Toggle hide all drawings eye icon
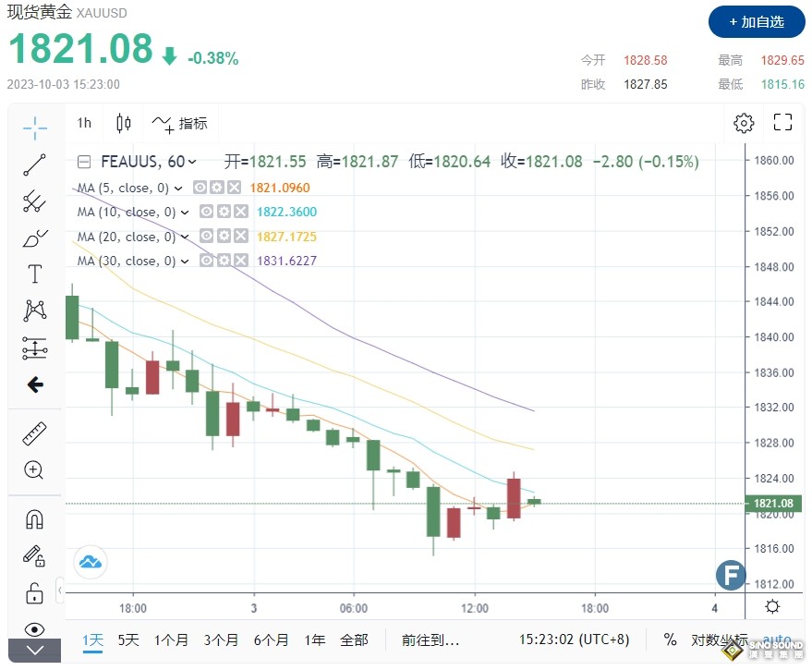This screenshot has height=670, width=812. coord(34,629)
